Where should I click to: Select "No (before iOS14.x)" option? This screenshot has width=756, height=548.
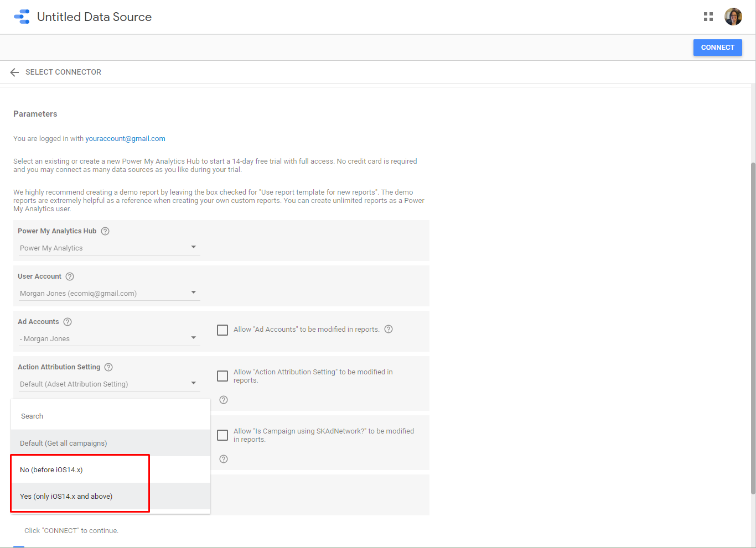click(x=51, y=470)
